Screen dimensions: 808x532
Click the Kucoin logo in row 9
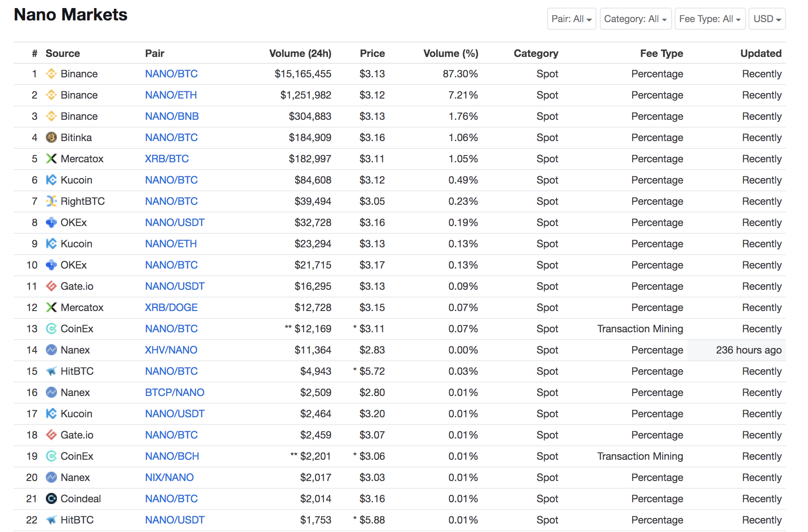pos(51,244)
